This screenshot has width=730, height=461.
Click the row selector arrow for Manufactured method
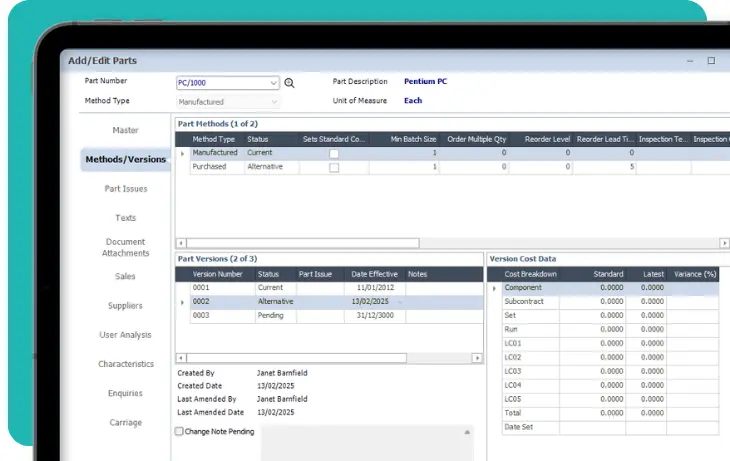pyautogui.click(x=182, y=154)
